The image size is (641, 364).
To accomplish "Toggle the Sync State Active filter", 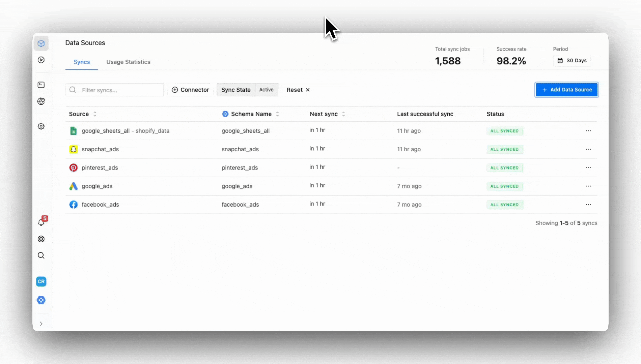I will coord(247,90).
